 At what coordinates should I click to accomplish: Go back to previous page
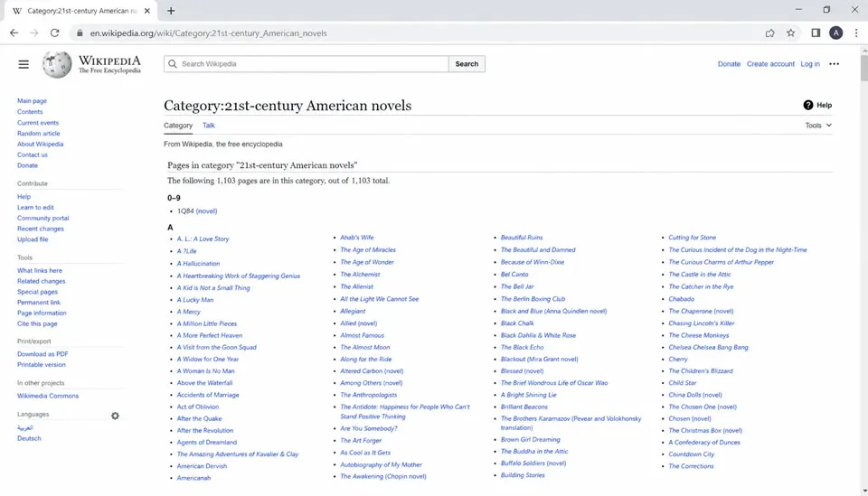(14, 33)
